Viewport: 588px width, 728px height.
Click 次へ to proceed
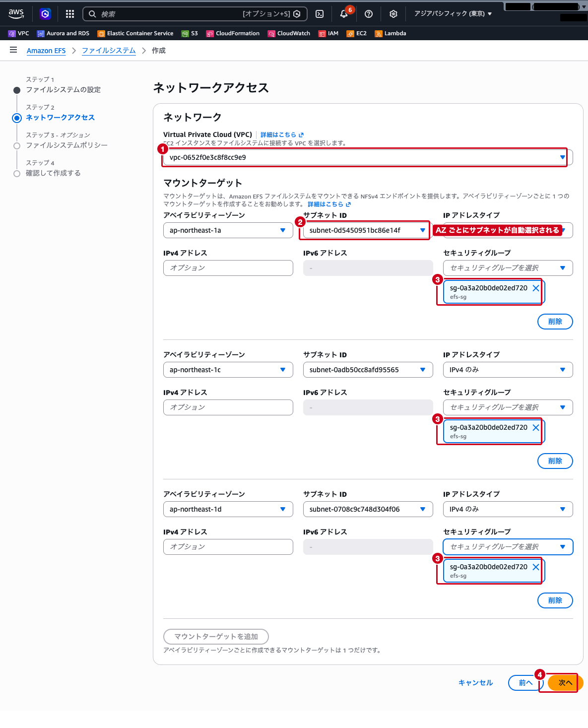pos(565,683)
